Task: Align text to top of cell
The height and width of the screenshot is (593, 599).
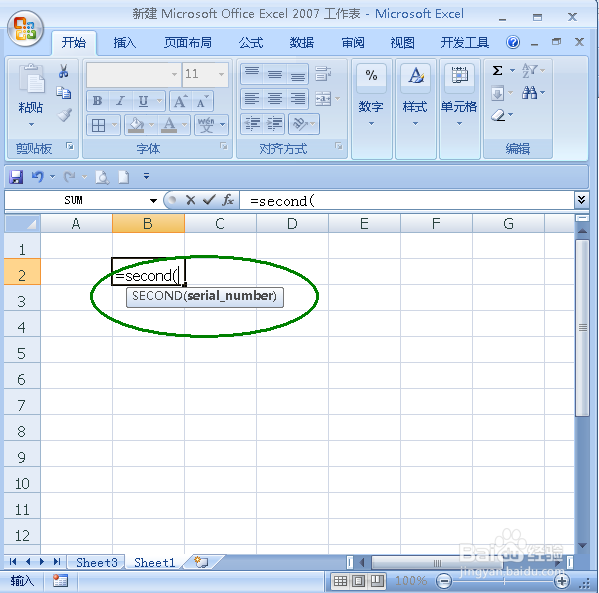Action: [252, 73]
